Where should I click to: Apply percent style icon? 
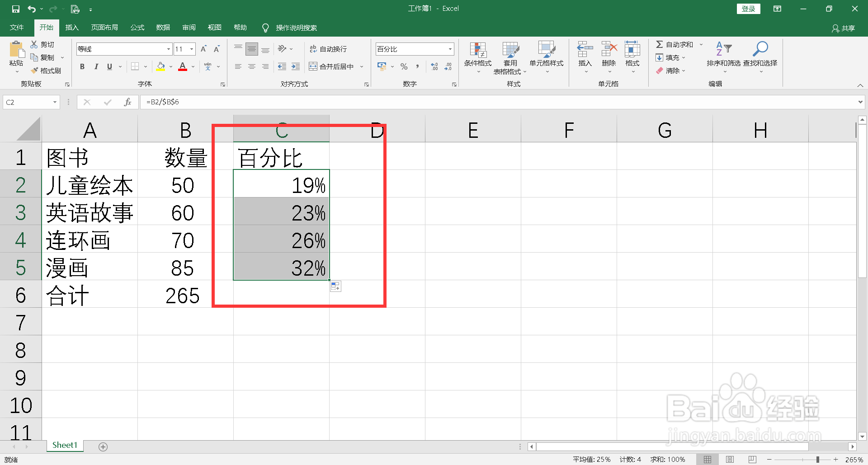click(404, 66)
